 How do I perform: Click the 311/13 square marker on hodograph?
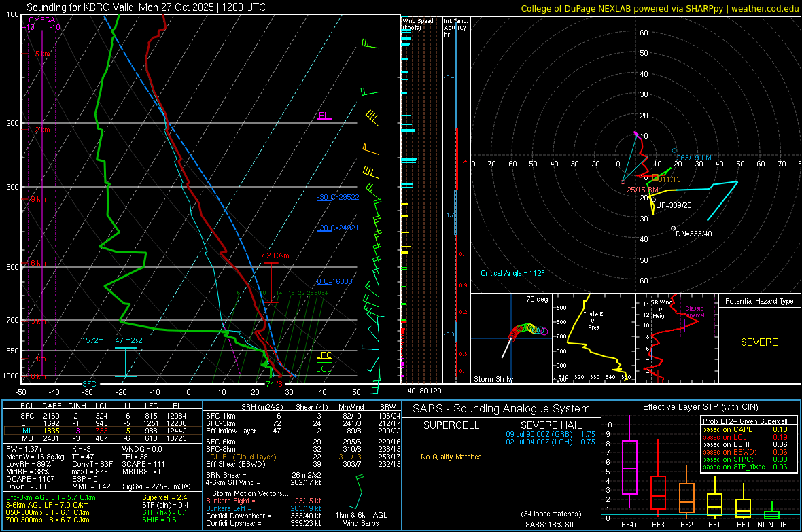[655, 177]
